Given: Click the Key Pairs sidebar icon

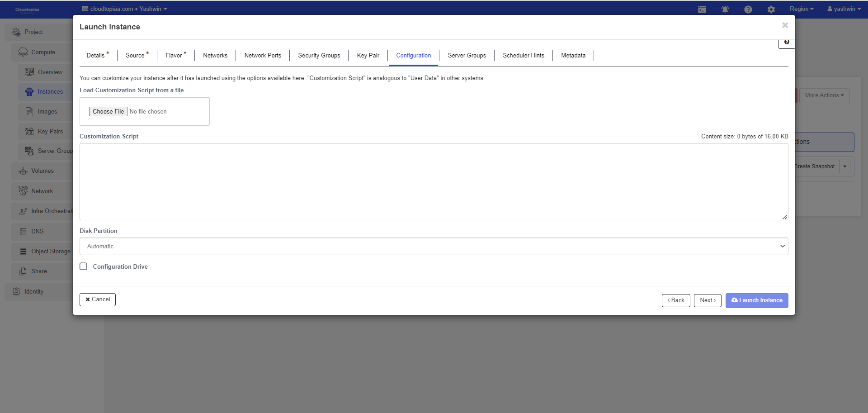Looking at the screenshot, I should coord(29,131).
